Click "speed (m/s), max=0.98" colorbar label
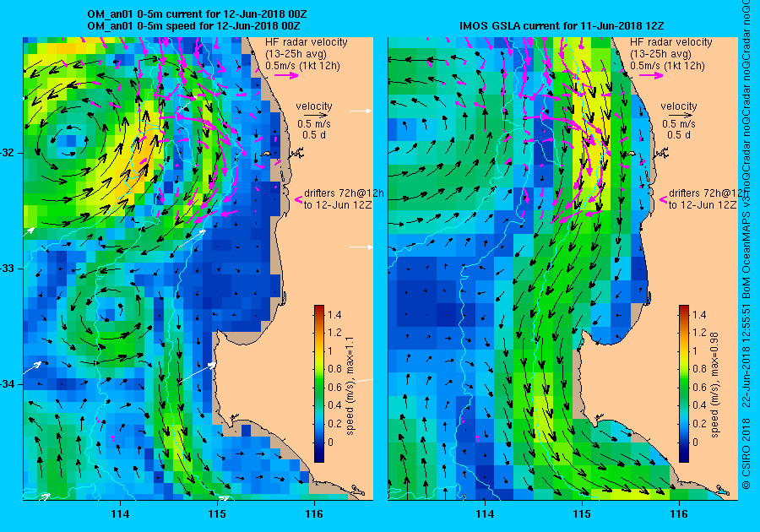 [x=714, y=384]
